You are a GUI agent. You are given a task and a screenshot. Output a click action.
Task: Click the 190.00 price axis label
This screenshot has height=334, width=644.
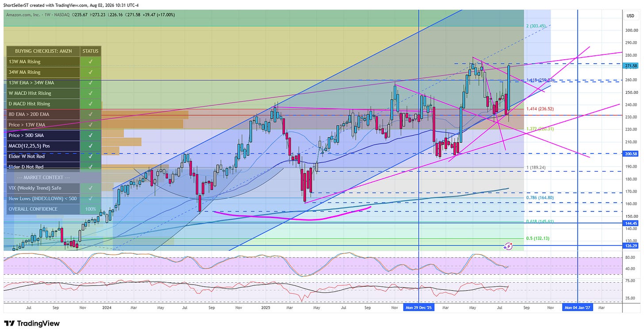pos(631,167)
